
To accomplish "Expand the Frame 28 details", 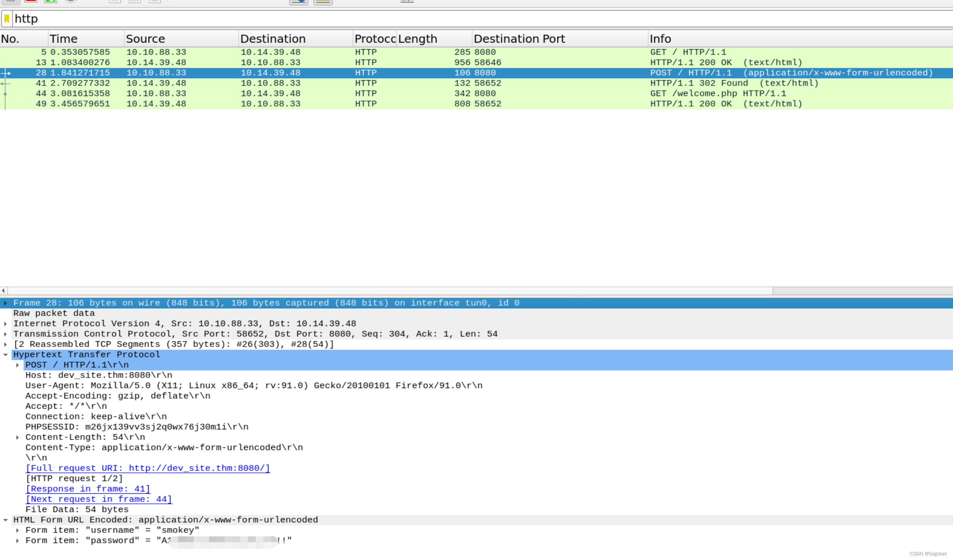I will tap(5, 303).
